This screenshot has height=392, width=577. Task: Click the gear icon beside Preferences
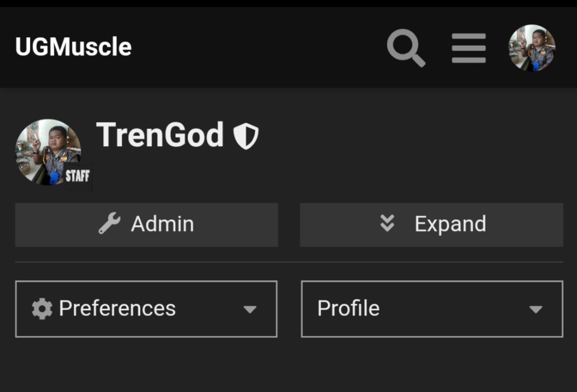click(42, 309)
